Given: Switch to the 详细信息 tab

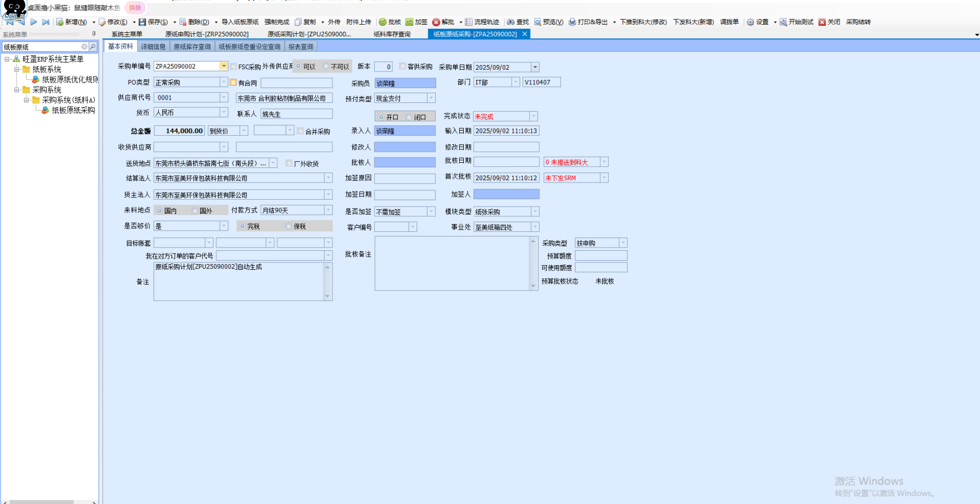Looking at the screenshot, I should [x=154, y=47].
